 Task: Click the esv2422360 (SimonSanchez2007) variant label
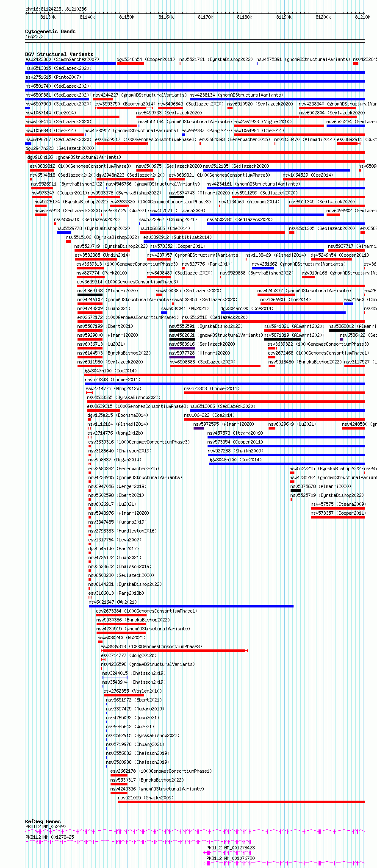(x=62, y=59)
